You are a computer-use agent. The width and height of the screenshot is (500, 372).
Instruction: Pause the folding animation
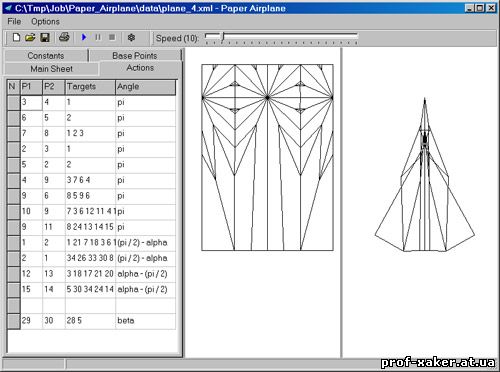pyautogui.click(x=98, y=37)
